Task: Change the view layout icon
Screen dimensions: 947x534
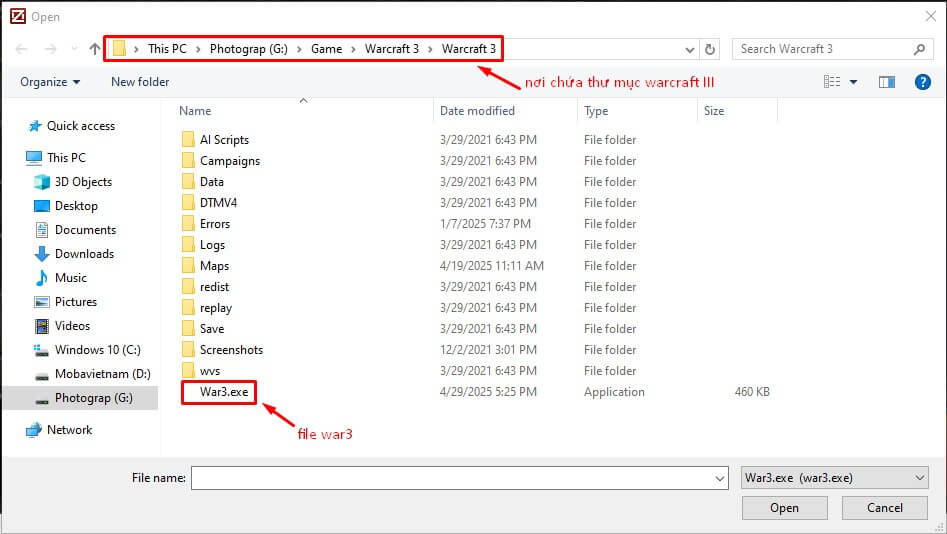Action: click(832, 82)
